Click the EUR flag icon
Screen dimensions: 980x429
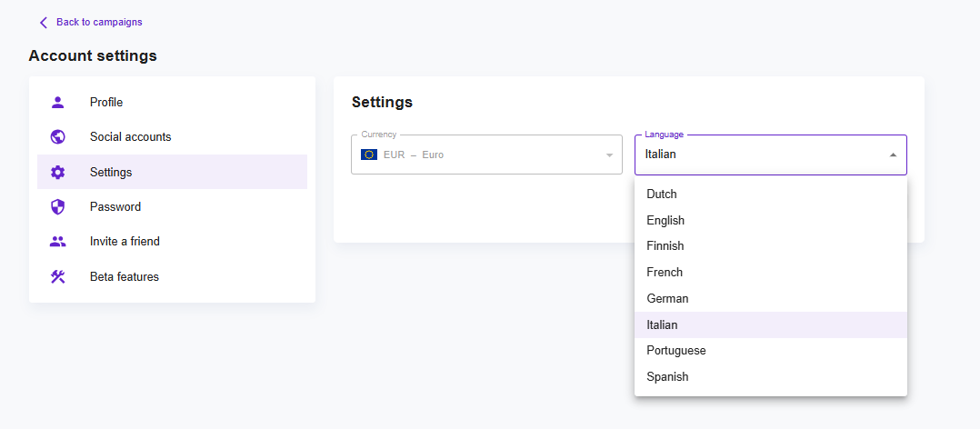(369, 155)
